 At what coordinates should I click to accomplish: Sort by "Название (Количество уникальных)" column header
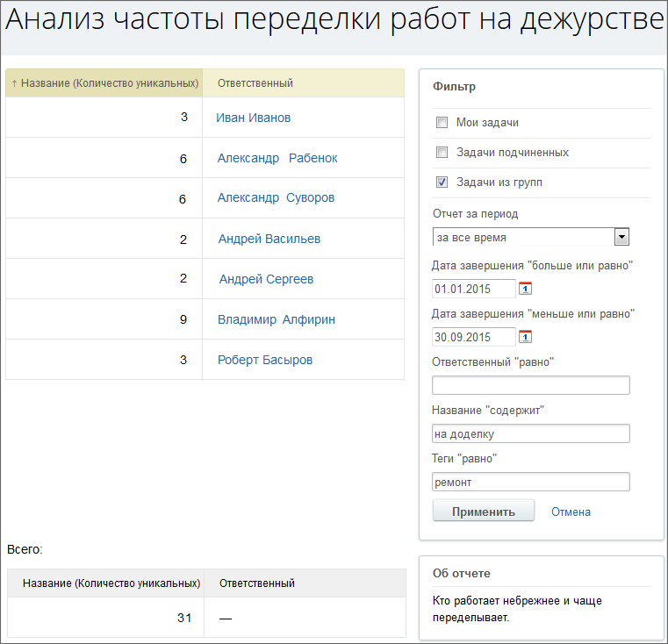pos(110,83)
